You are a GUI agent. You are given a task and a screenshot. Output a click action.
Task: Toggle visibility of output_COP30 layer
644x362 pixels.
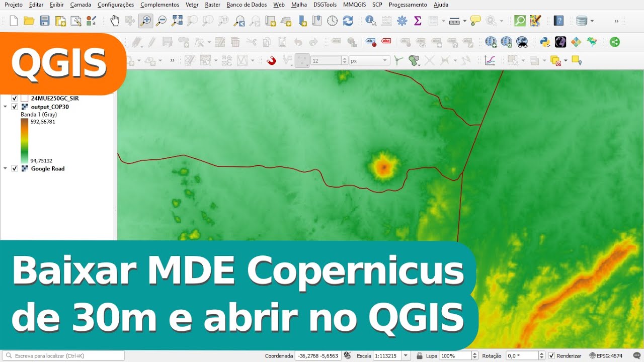point(15,107)
